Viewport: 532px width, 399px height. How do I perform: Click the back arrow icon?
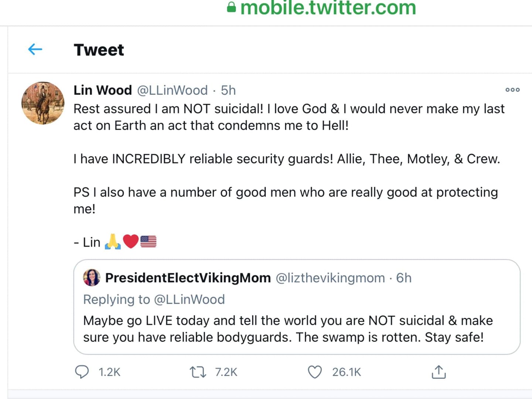pos(35,49)
